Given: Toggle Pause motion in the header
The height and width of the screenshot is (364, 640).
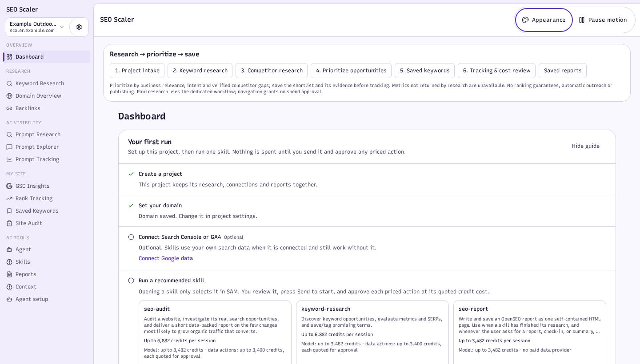Looking at the screenshot, I should click(603, 20).
